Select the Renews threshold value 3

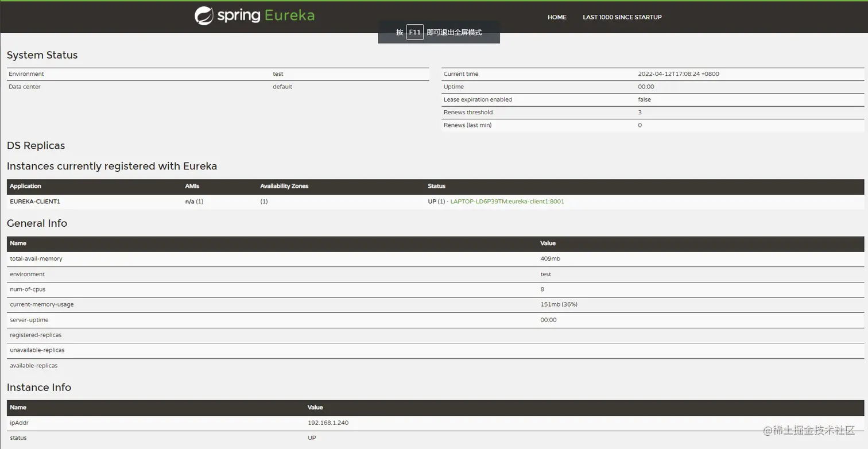click(640, 113)
